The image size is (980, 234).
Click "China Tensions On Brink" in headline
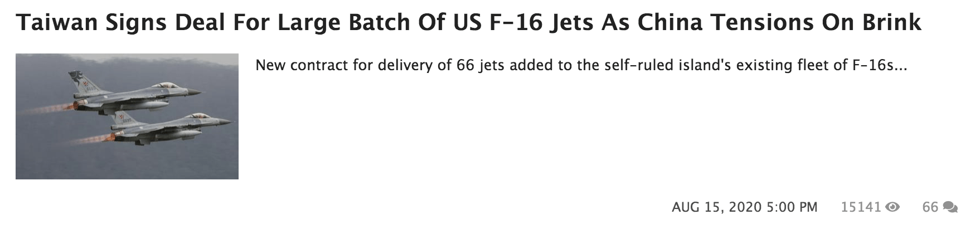779,23
